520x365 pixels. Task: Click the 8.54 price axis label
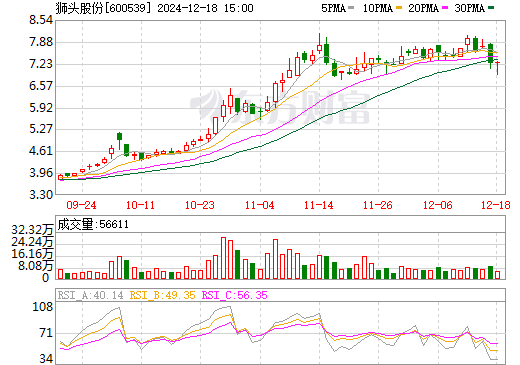(41, 20)
